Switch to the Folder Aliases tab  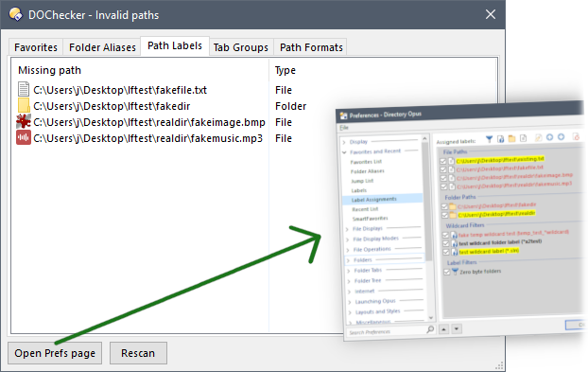click(102, 47)
